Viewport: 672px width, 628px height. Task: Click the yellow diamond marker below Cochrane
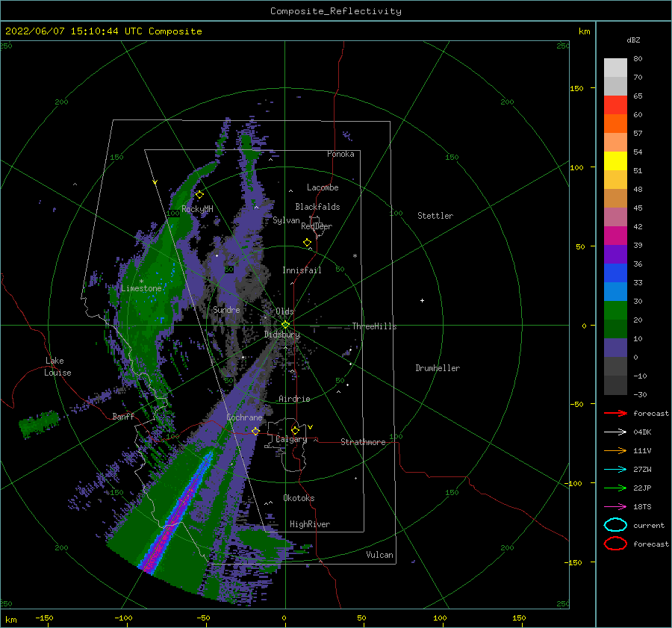click(x=255, y=431)
